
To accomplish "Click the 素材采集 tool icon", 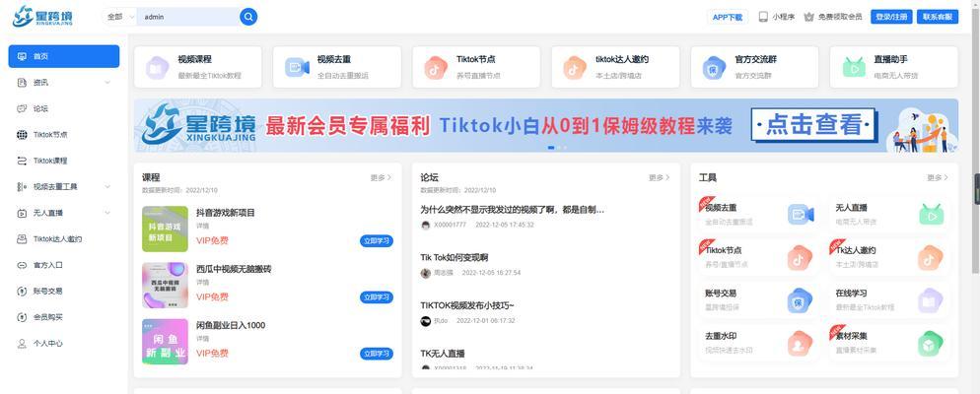I will pyautogui.click(x=931, y=344).
